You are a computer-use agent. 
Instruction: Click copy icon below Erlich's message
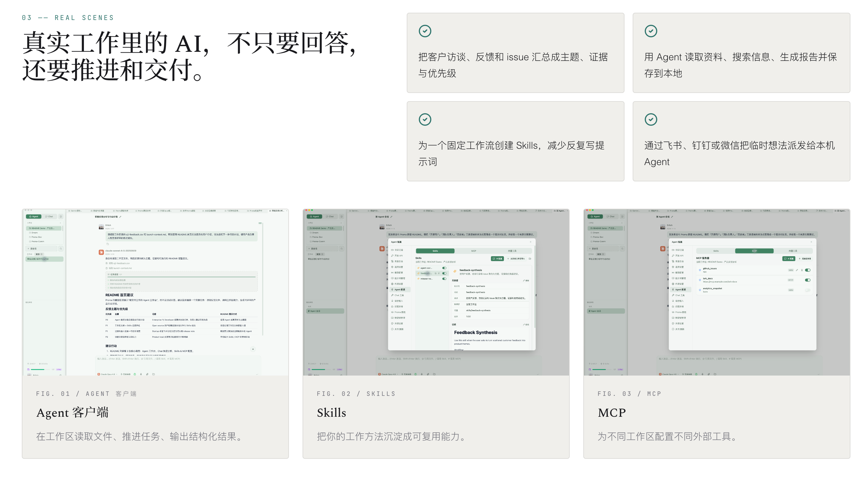(x=108, y=244)
